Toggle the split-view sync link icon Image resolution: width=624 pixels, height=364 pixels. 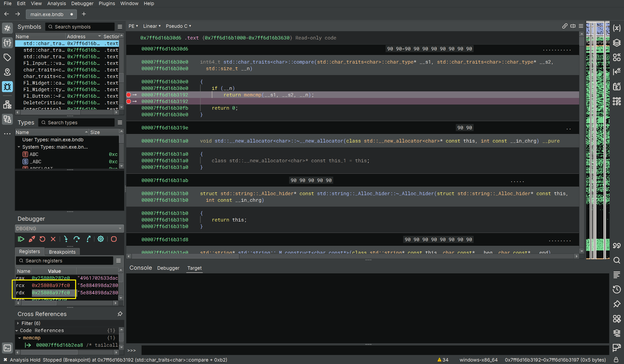[x=565, y=26]
